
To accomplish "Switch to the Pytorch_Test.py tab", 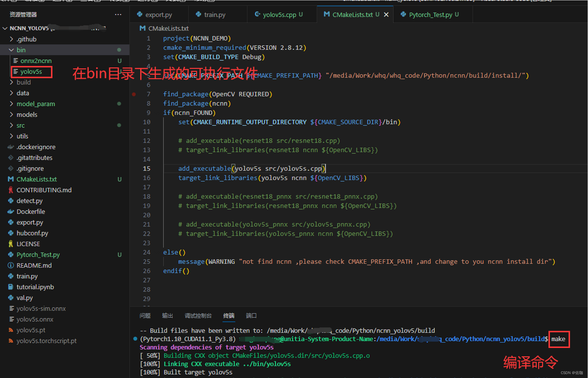I will (x=433, y=15).
